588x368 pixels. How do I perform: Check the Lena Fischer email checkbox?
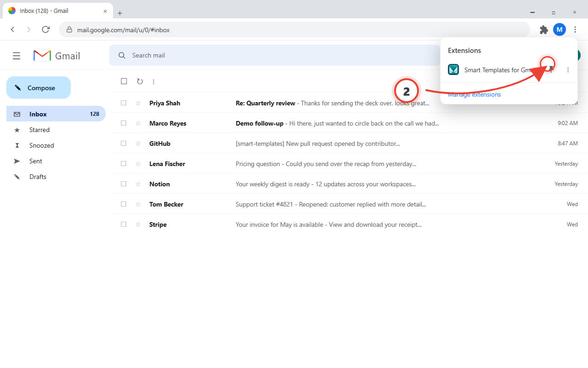click(124, 164)
